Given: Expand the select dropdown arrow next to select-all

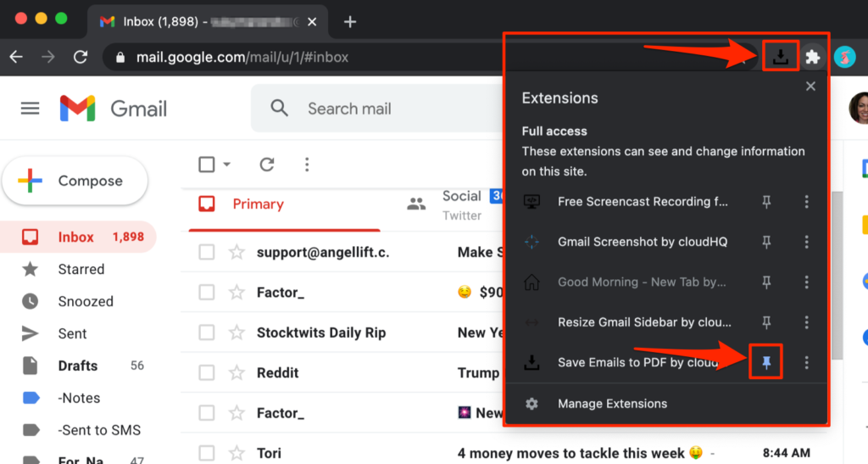Looking at the screenshot, I should click(226, 165).
